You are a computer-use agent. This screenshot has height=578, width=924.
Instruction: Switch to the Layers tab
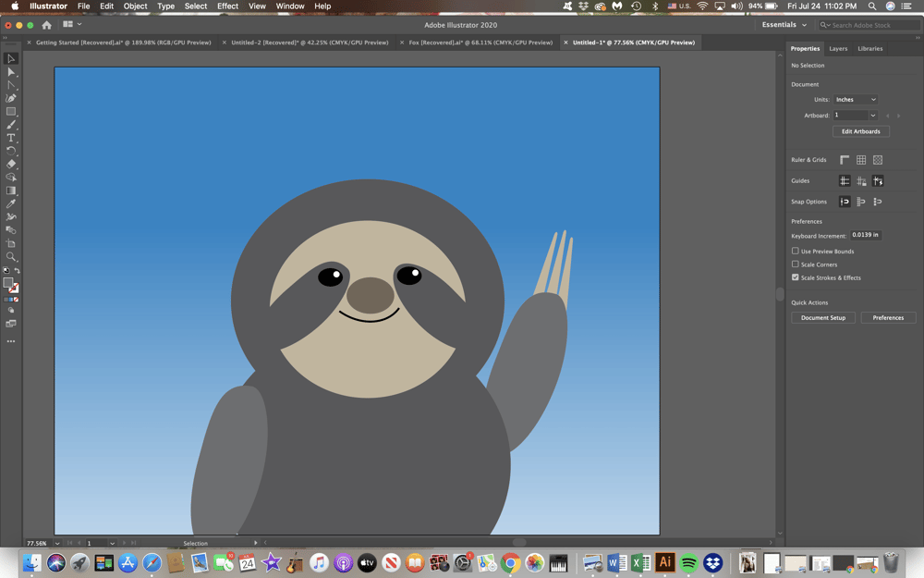pyautogui.click(x=838, y=48)
